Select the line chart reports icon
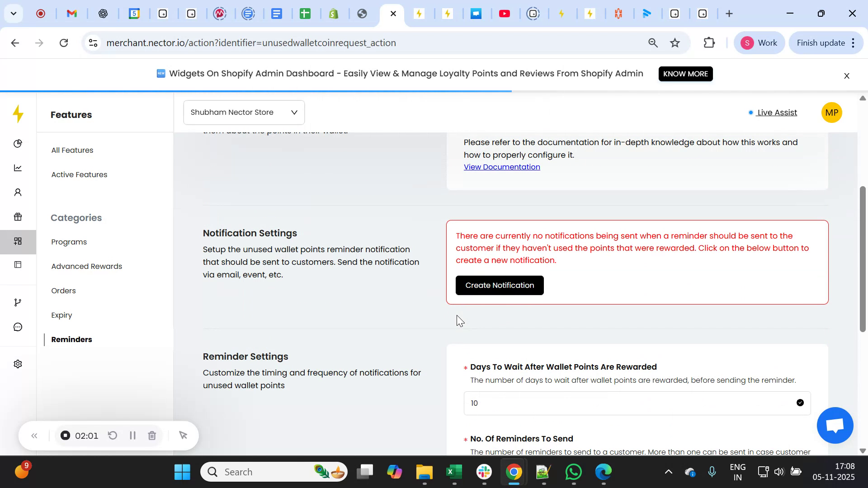868x488 pixels. 18,168
